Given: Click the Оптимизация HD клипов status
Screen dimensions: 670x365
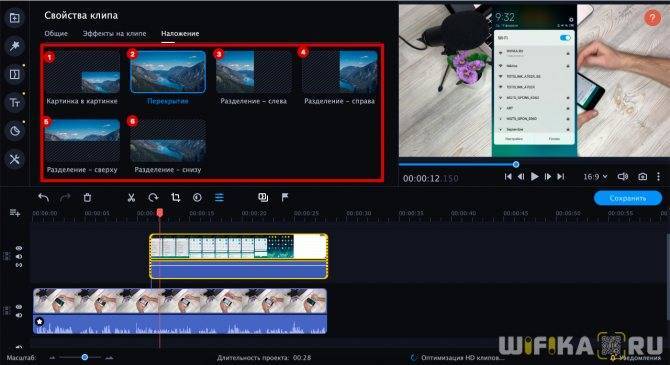Looking at the screenshot, I should tap(462, 357).
